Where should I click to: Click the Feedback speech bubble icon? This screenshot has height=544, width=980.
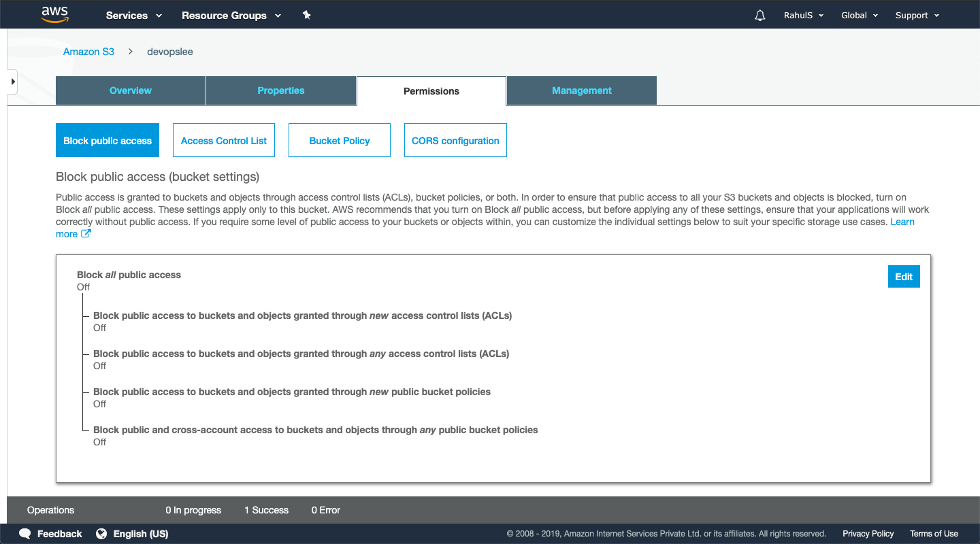coord(25,534)
